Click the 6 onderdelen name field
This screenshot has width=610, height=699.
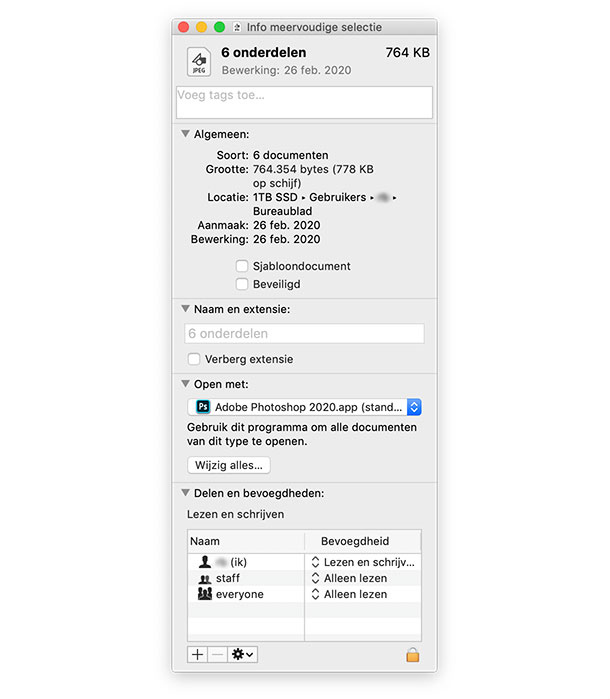pos(304,334)
